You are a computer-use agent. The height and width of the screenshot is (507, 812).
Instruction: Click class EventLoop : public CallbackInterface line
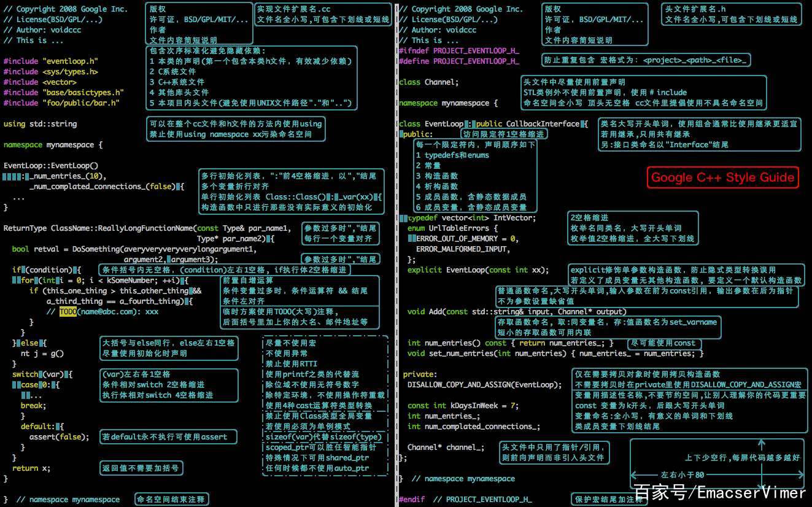pyautogui.click(x=493, y=124)
